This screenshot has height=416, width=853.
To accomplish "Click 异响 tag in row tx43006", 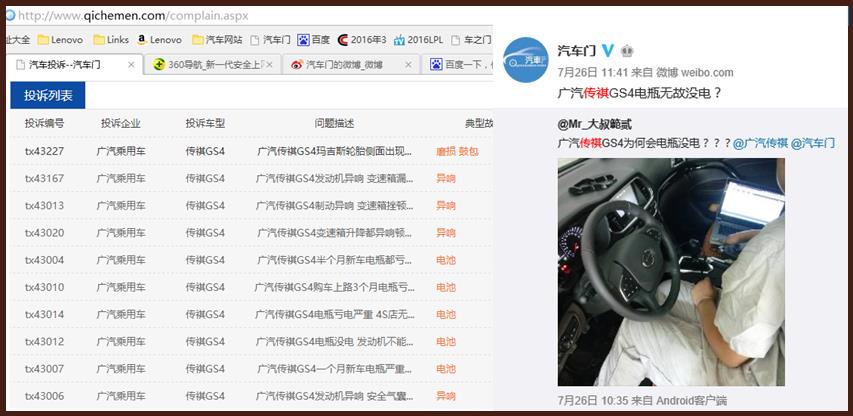I will (x=446, y=396).
